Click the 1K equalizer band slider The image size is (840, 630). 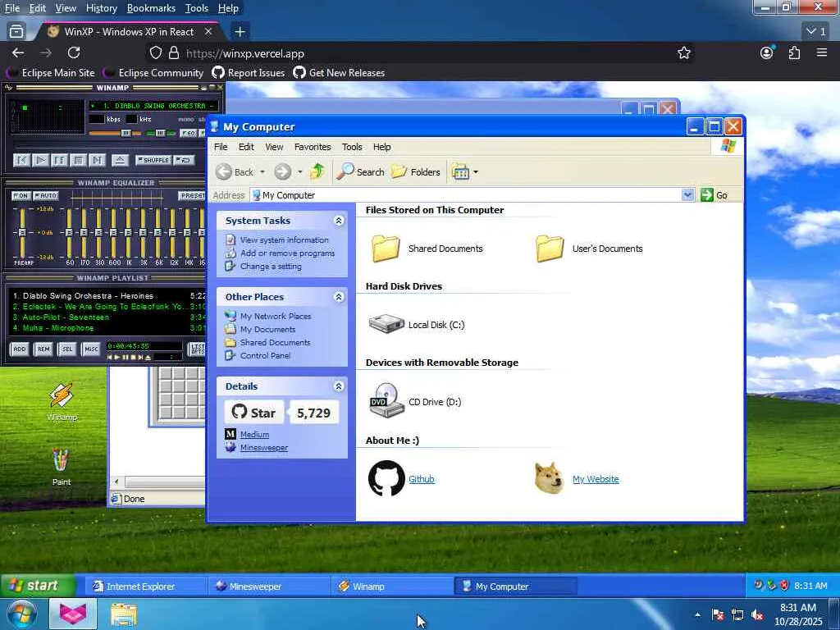[128, 232]
